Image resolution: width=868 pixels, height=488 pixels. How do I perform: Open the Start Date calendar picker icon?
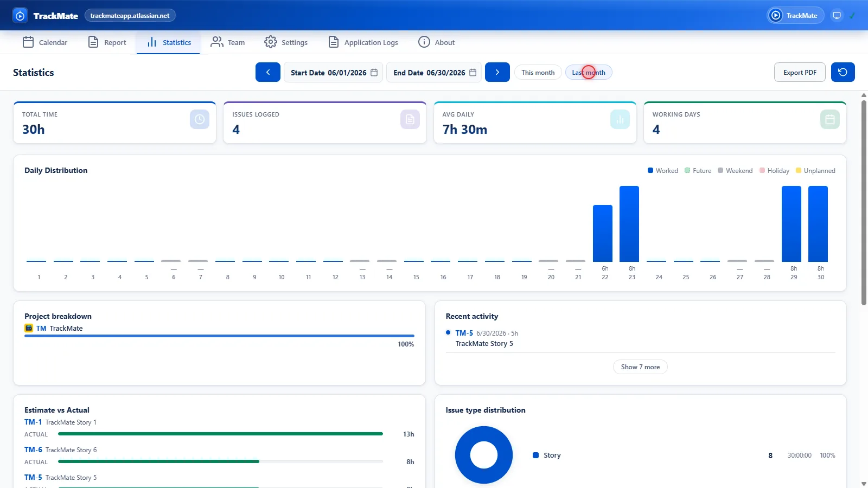tap(374, 73)
